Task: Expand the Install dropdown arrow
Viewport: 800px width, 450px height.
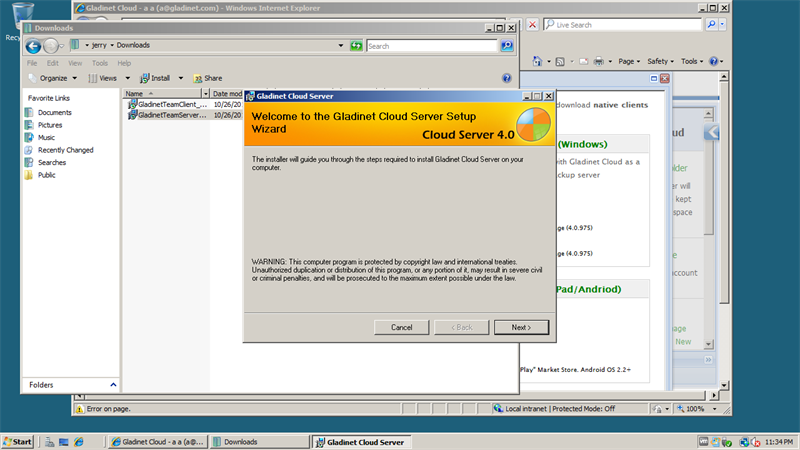Action: pyautogui.click(x=180, y=78)
